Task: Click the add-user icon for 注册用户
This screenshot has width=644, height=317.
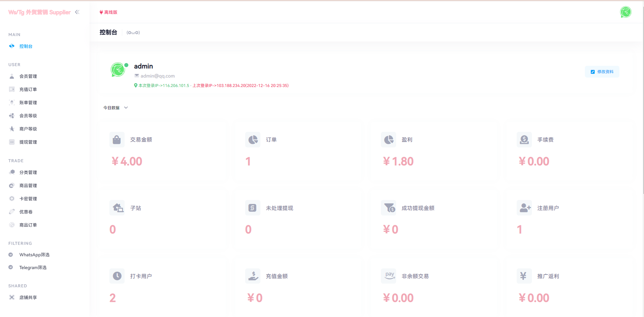Action: [x=524, y=208]
